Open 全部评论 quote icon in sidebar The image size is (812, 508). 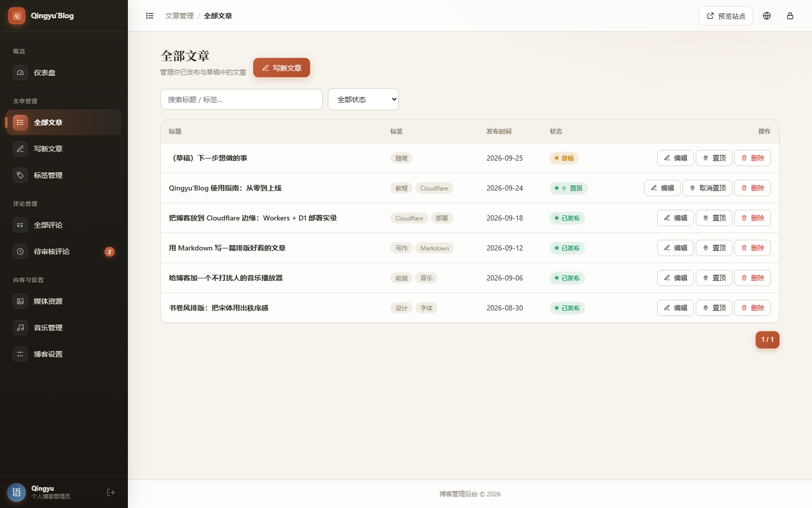(x=20, y=225)
